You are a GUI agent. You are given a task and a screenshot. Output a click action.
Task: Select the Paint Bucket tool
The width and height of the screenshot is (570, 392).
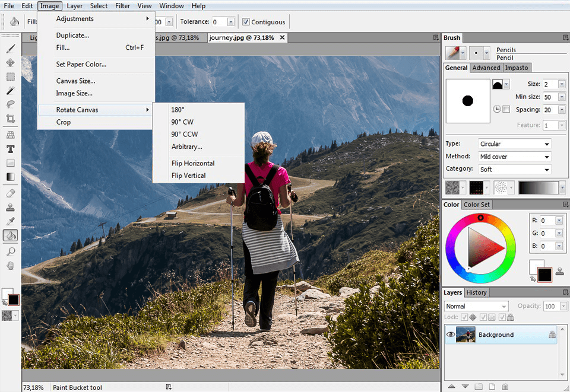9,235
